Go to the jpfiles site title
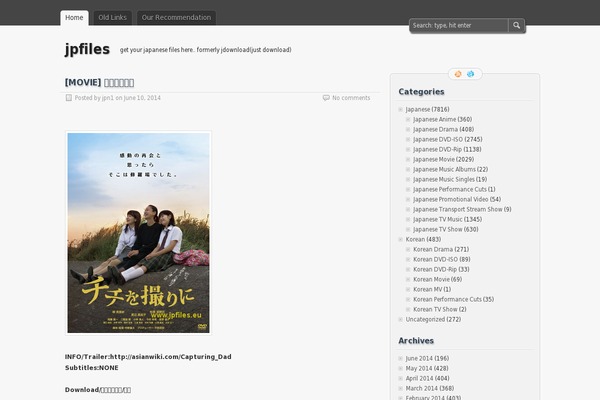The width and height of the screenshot is (600, 400). coord(87,49)
